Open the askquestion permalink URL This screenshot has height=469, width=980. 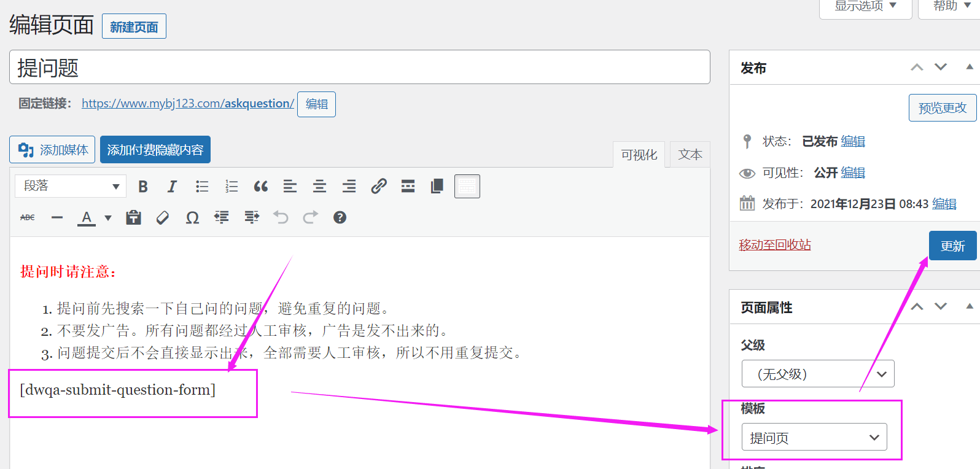(188, 103)
